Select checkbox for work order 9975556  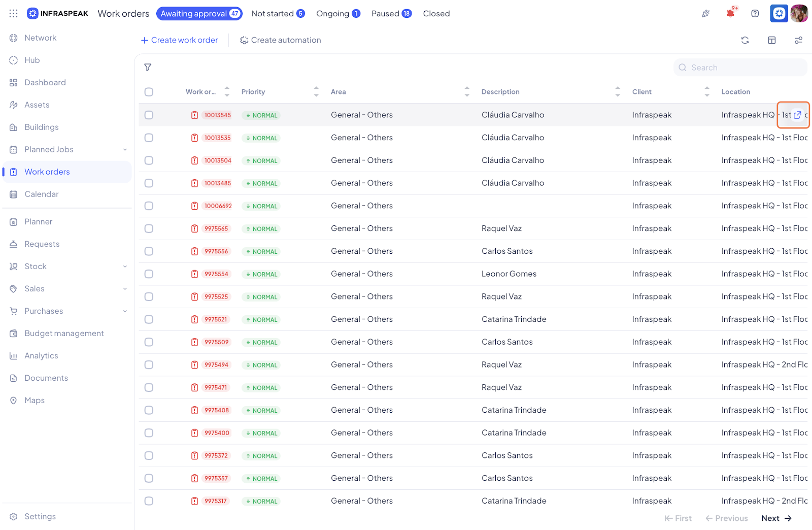149,251
